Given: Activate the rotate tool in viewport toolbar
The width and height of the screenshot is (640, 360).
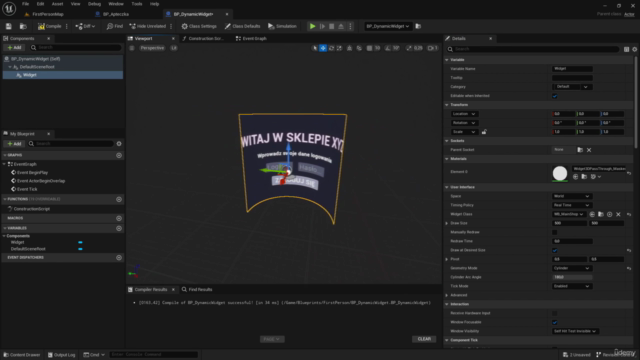Looking at the screenshot, I should coord(331,48).
